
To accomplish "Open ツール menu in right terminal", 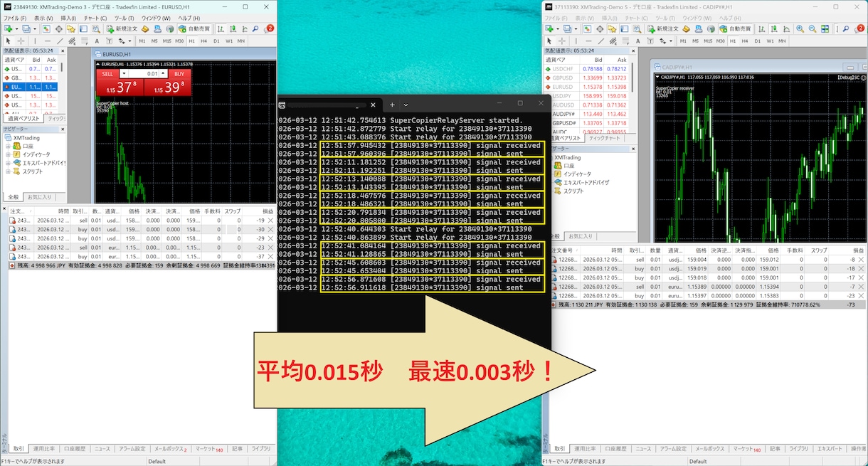I will coord(665,18).
